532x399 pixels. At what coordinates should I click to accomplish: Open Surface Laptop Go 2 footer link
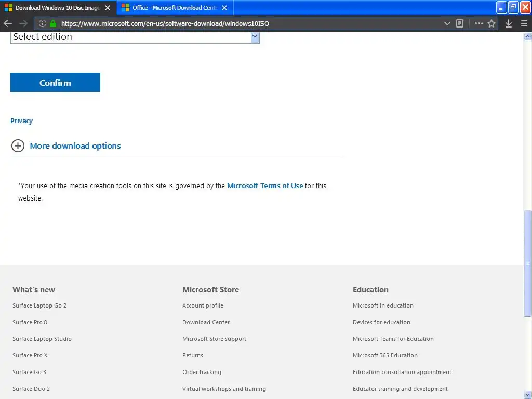[39, 305]
